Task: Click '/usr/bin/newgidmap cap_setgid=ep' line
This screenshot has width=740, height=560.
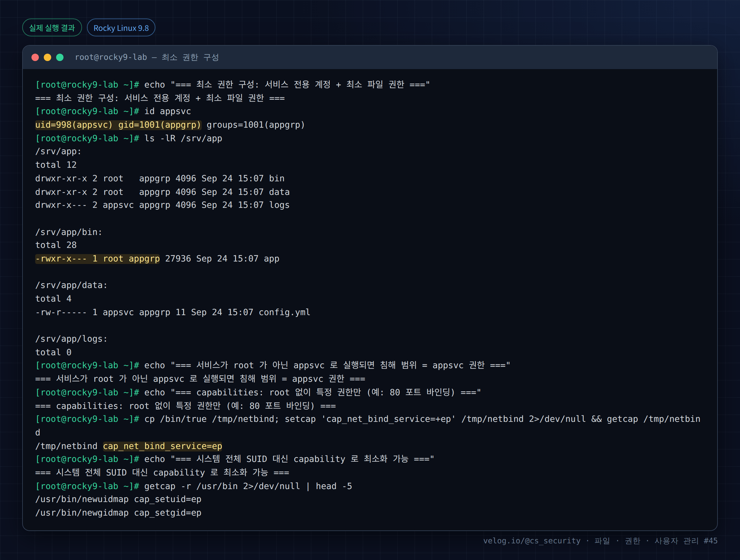Action: coord(118,513)
